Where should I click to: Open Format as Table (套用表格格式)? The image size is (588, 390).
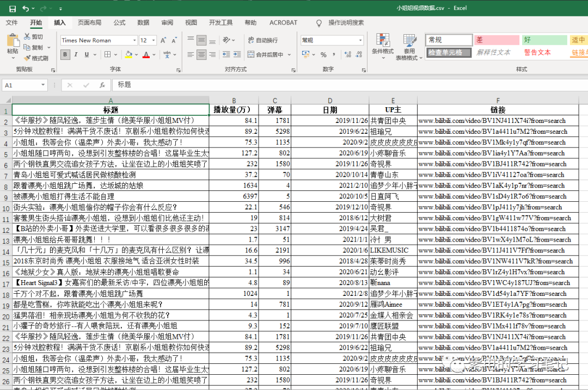[409, 47]
